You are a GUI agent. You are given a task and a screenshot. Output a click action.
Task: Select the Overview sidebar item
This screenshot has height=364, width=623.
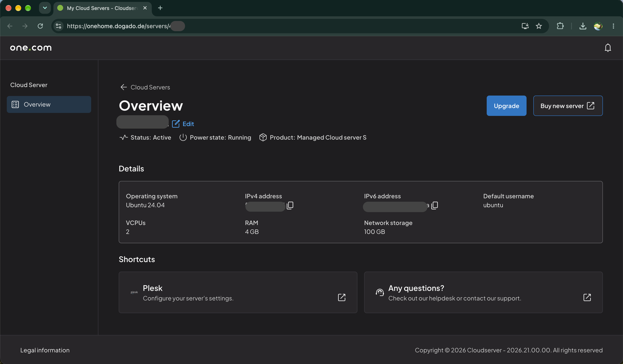point(49,104)
